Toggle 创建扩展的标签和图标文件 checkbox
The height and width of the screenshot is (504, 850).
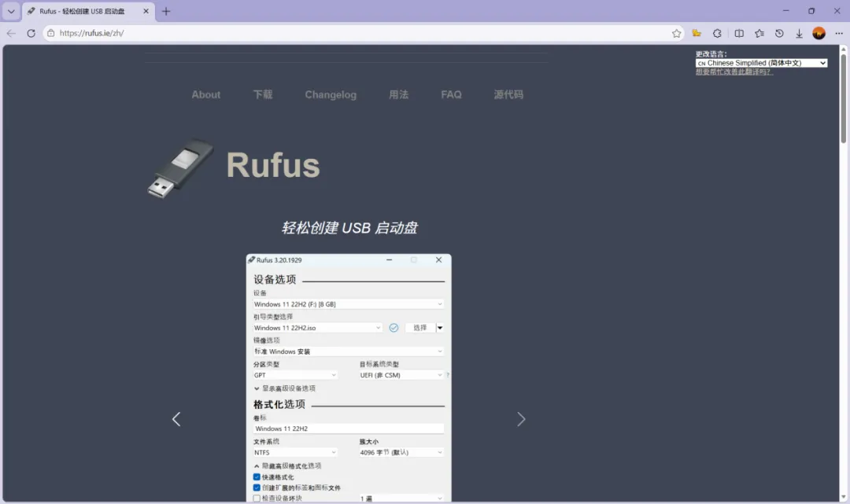[257, 487]
